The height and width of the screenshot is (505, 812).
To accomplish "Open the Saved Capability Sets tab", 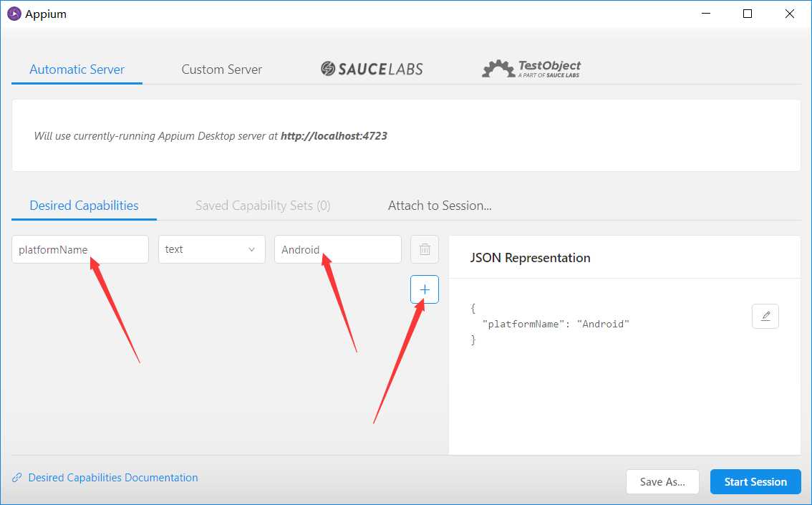I will [x=263, y=206].
